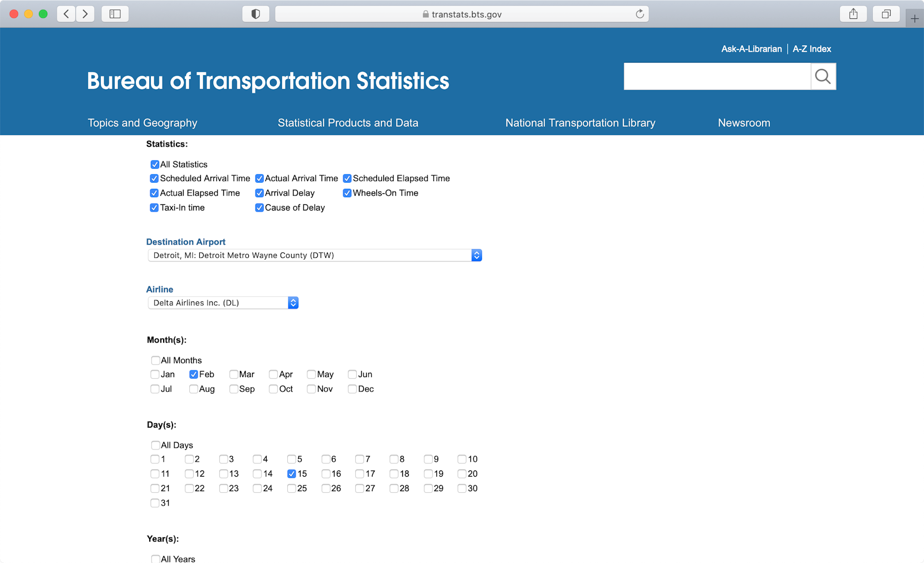924x563 pixels.
Task: Uncheck Actual Arrival Time
Action: 259,179
